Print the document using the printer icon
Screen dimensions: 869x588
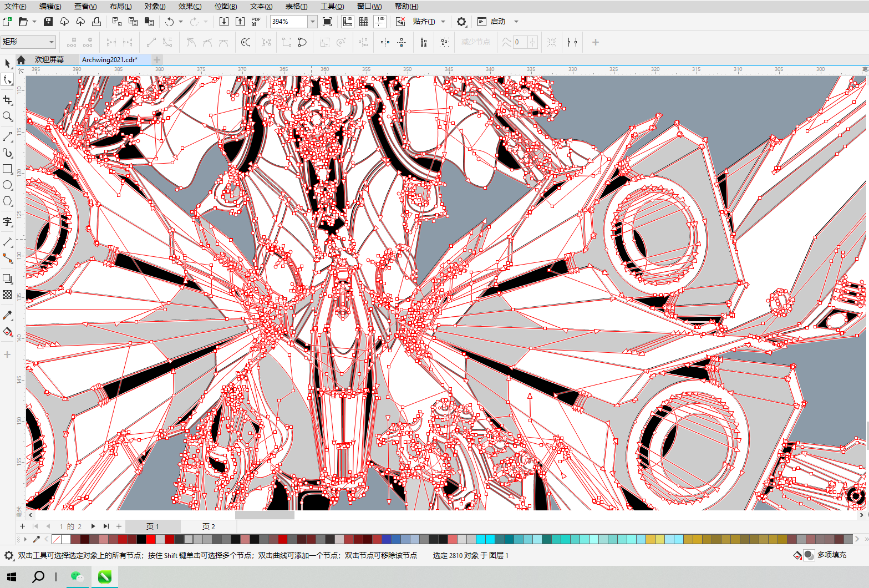click(96, 22)
